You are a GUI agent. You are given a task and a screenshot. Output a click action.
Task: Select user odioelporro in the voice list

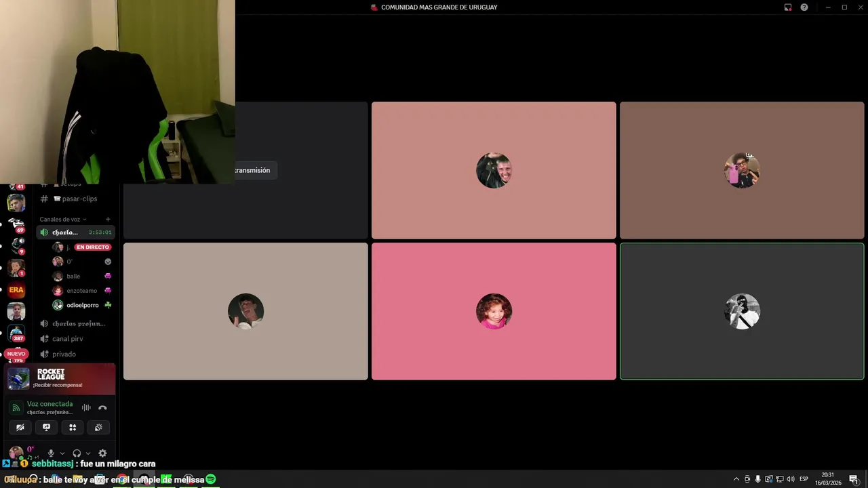click(81, 305)
